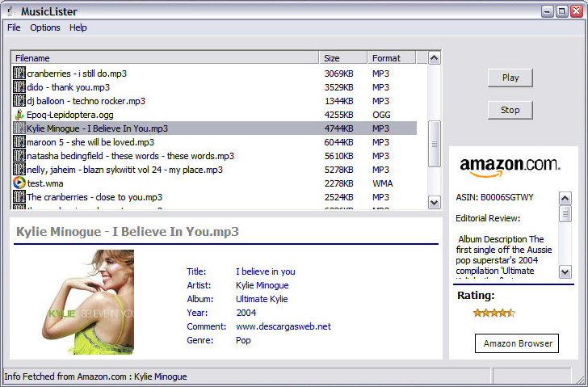Screen dimensions: 588x387
Task: Click the 'Editorial Review:' label
Action: click(488, 218)
